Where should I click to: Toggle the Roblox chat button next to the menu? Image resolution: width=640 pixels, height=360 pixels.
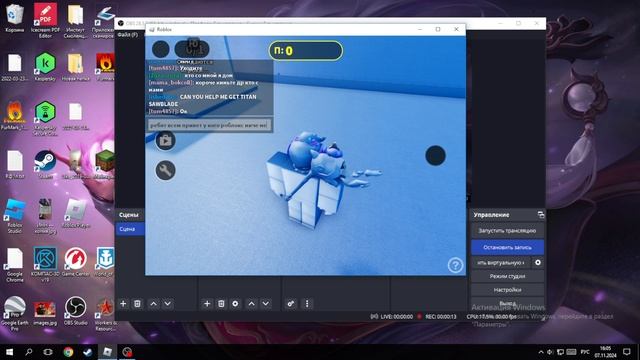[192, 49]
